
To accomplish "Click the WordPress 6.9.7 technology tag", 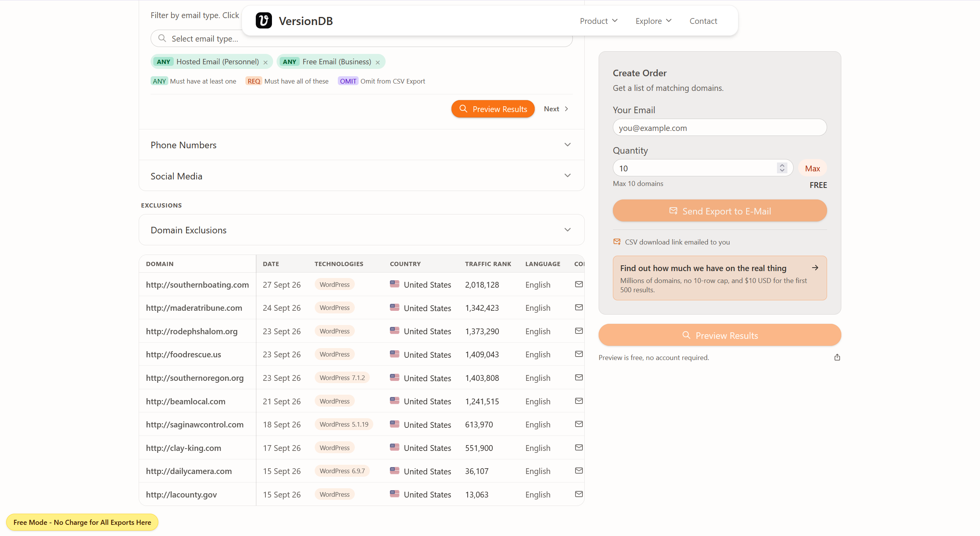I will tap(342, 471).
